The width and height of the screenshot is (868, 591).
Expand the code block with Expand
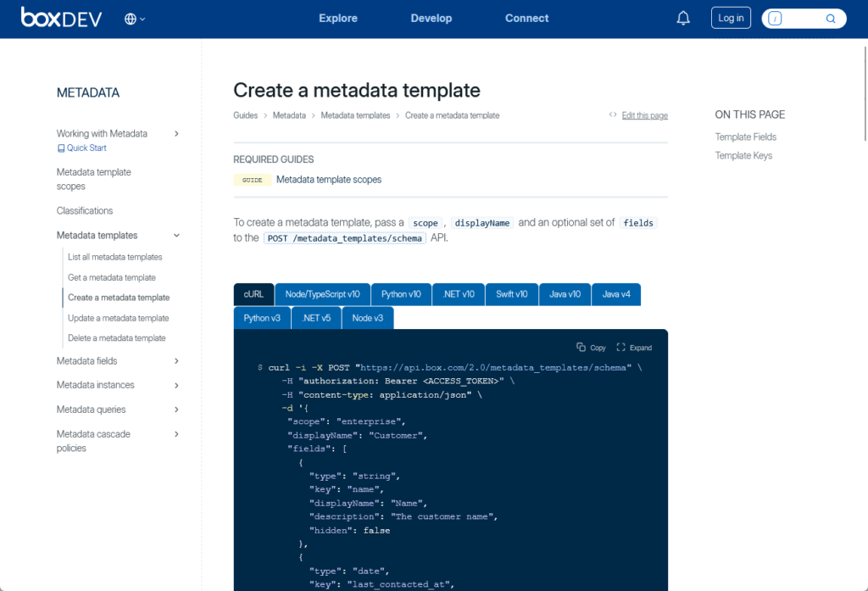coord(634,348)
